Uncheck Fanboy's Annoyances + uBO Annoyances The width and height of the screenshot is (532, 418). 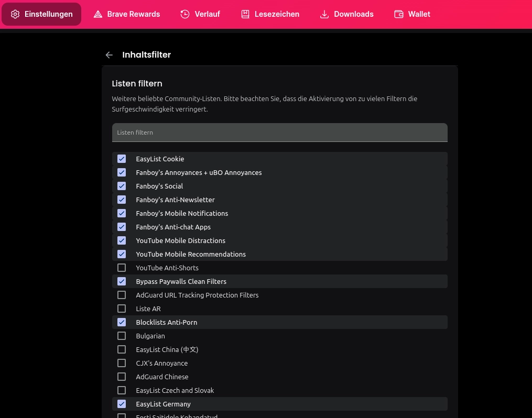click(x=122, y=172)
